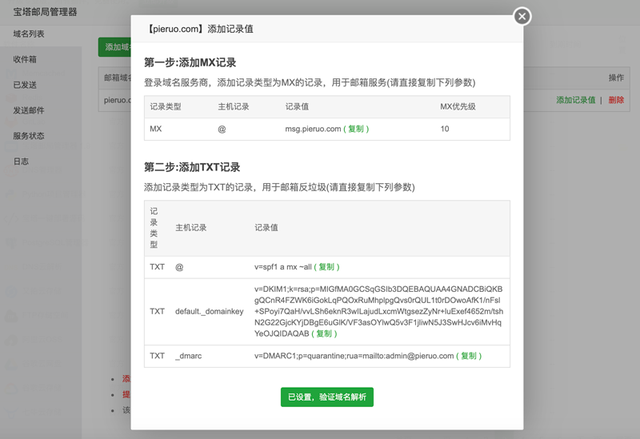Image resolution: width=640 pixels, height=439 pixels.
Task: Click the MX优先级 column header
Action: pyautogui.click(x=458, y=106)
